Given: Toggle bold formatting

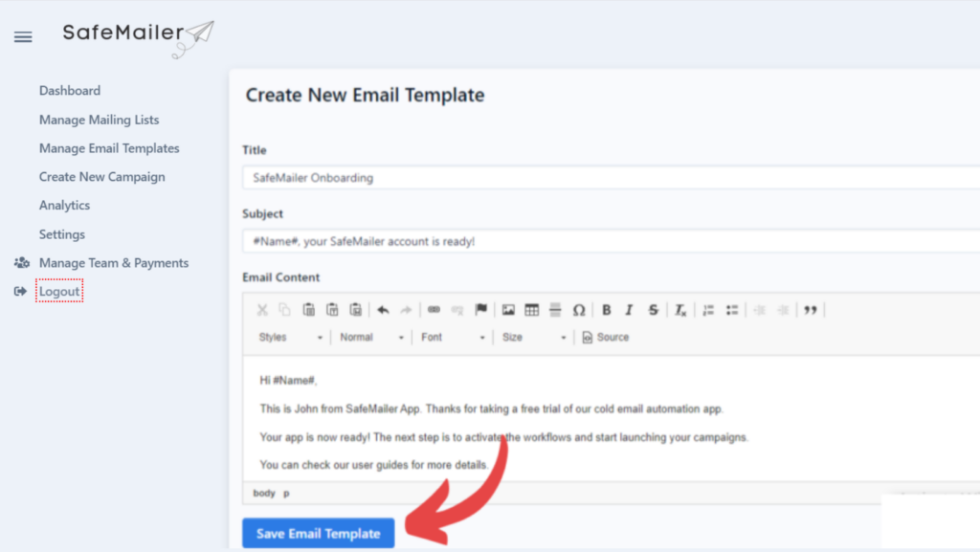Looking at the screenshot, I should pyautogui.click(x=606, y=310).
